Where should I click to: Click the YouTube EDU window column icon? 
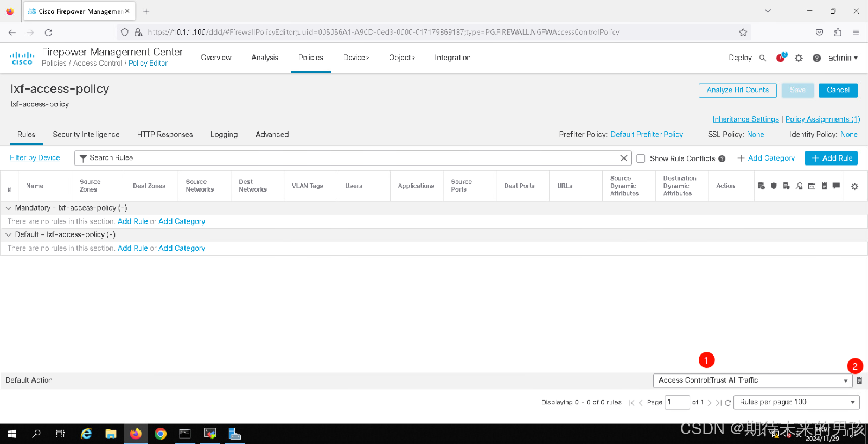812,186
